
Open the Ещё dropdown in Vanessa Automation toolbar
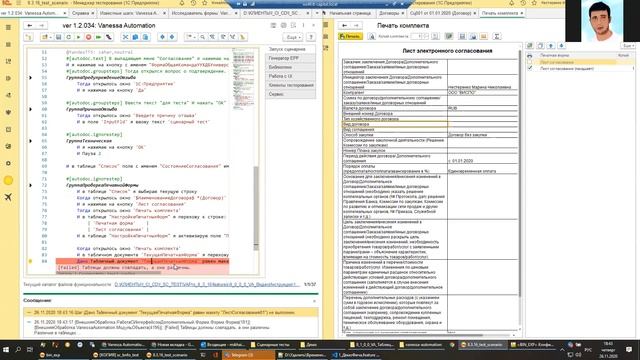click(293, 37)
